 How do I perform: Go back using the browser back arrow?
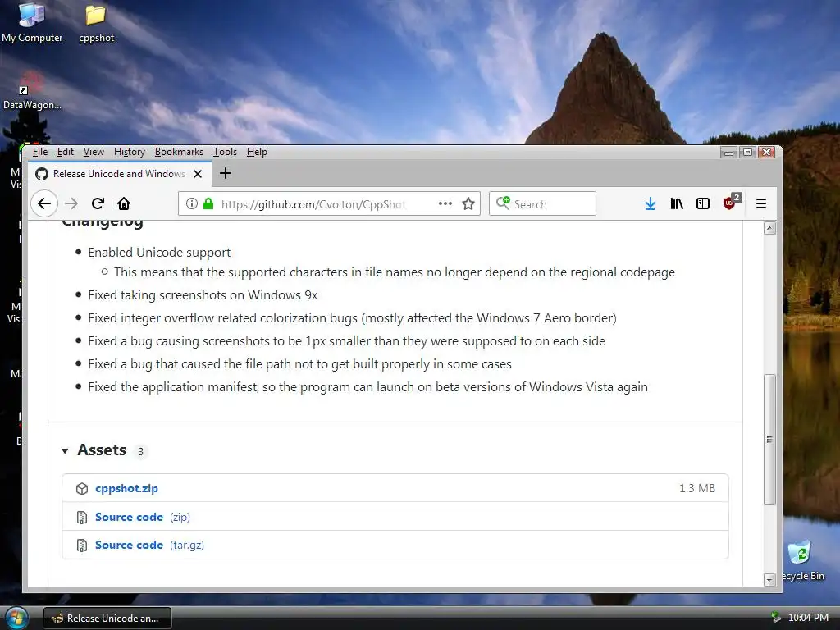(x=44, y=203)
